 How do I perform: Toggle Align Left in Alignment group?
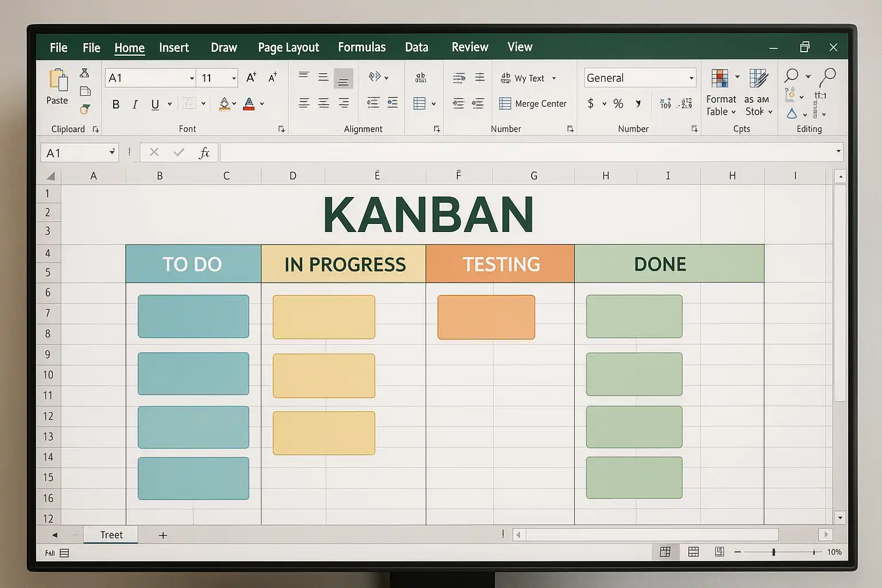point(304,103)
